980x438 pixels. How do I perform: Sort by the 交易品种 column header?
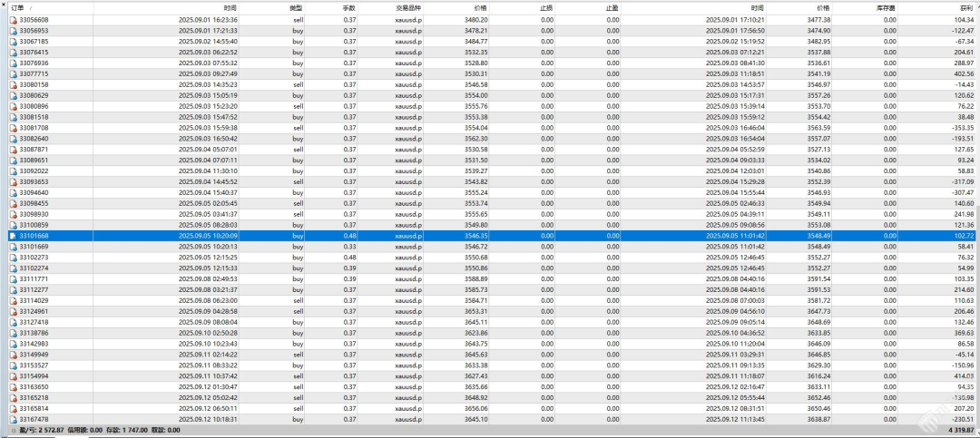coord(408,7)
